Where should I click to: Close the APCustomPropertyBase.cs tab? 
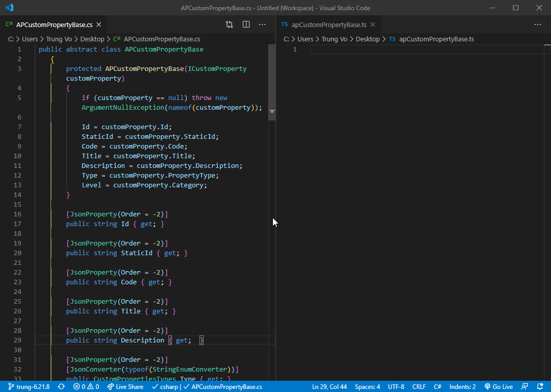99,24
